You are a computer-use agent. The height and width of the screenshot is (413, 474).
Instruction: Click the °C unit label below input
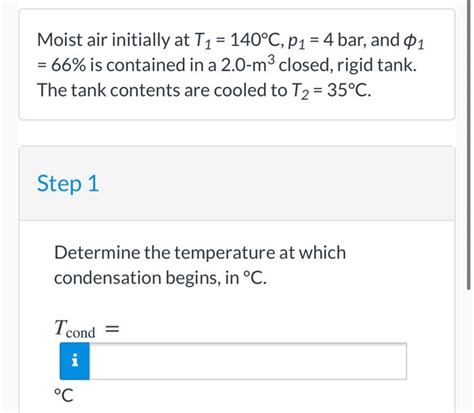click(x=63, y=395)
